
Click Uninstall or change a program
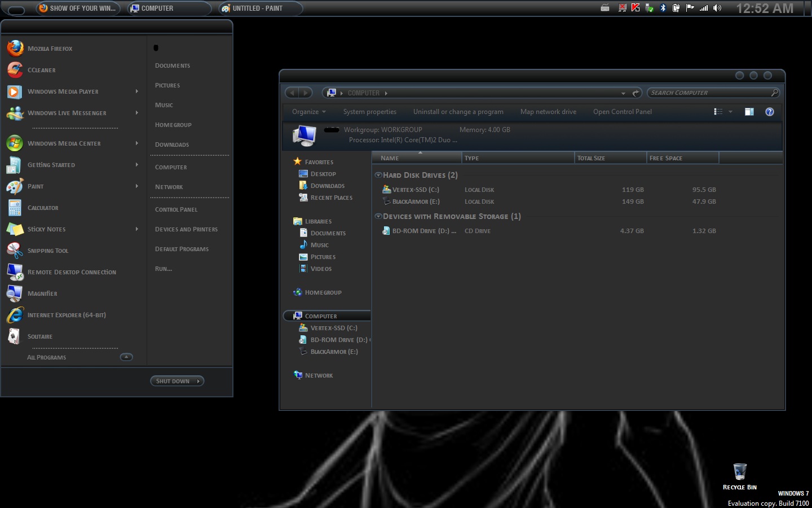pos(458,112)
